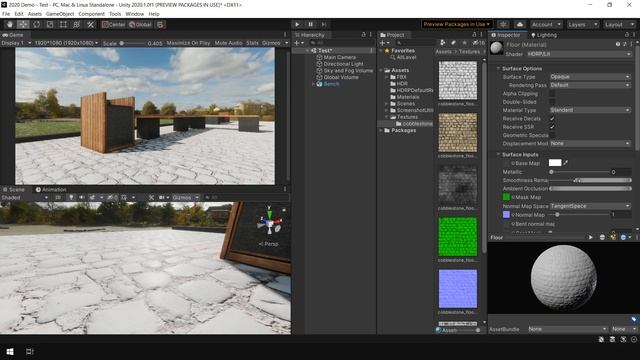This screenshot has width=640, height=360.
Task: Toggle grid snapping icon in toolbar
Action: (x=160, y=24)
